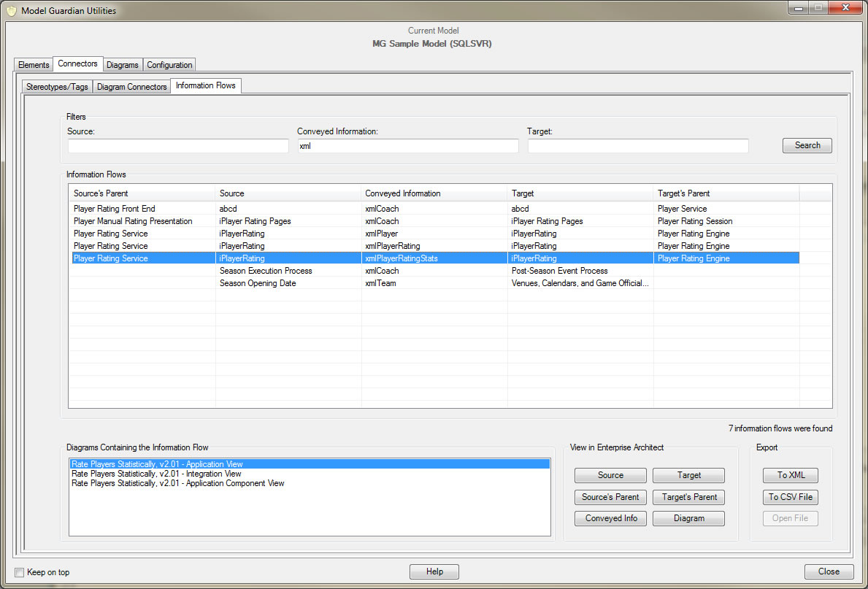Click the Player Rating Session cell

(726, 221)
